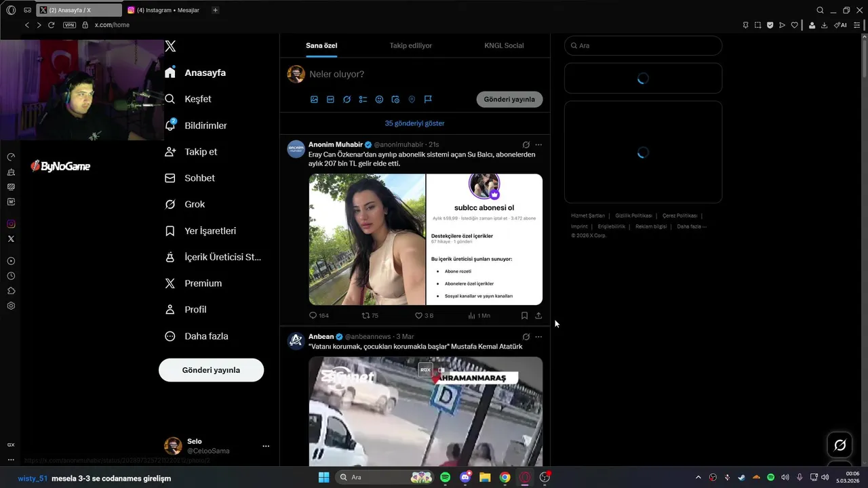Switch to Sana özel tab
The image size is (868, 488).
click(x=321, y=45)
